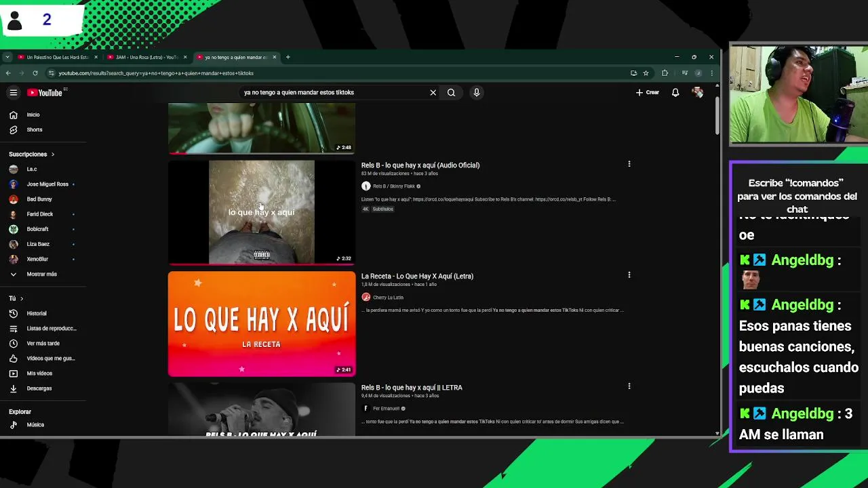
Task: Open a new browser tab
Action: pyautogui.click(x=288, y=57)
